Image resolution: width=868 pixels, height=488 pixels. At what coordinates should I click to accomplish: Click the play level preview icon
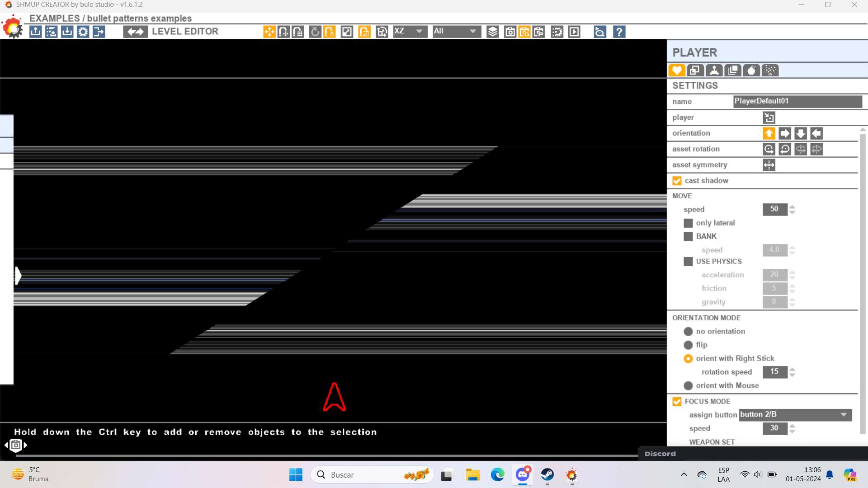[574, 32]
